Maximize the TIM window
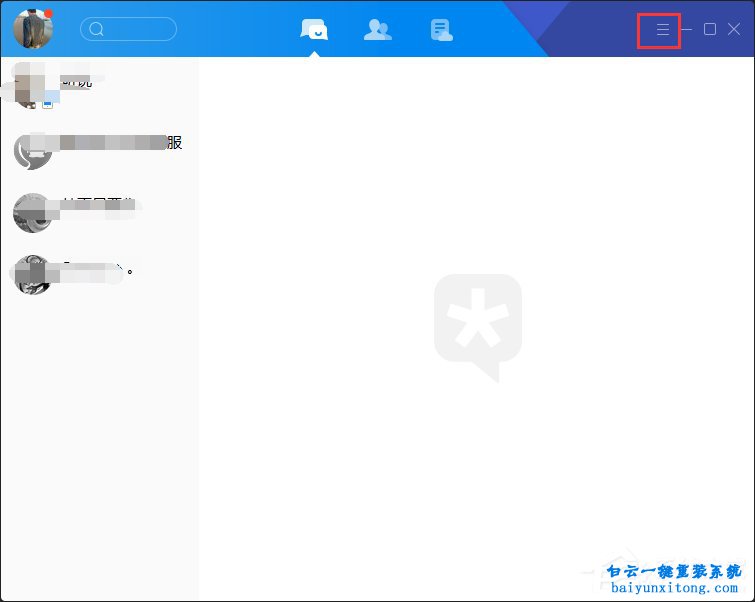This screenshot has width=755, height=602. tap(710, 30)
